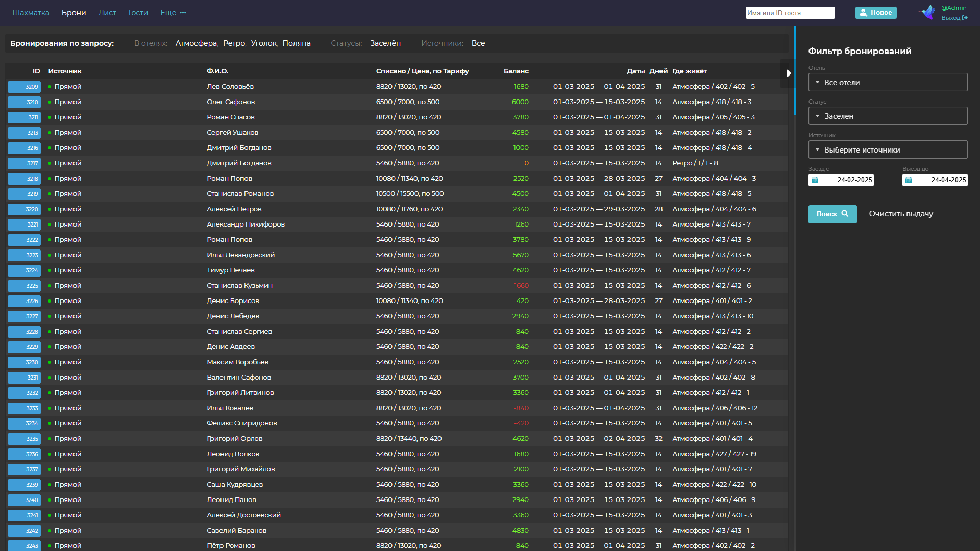Click the Где живёт column header
Image resolution: width=980 pixels, height=551 pixels.
[x=690, y=71]
